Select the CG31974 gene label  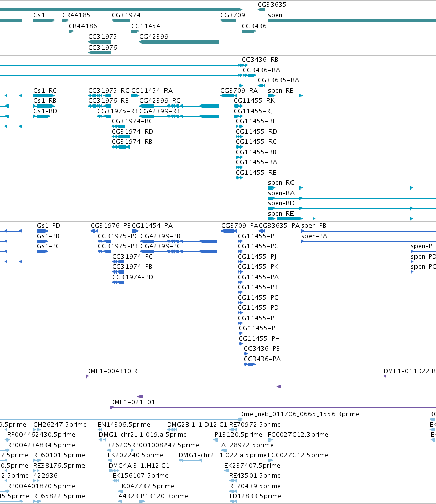point(126,15)
